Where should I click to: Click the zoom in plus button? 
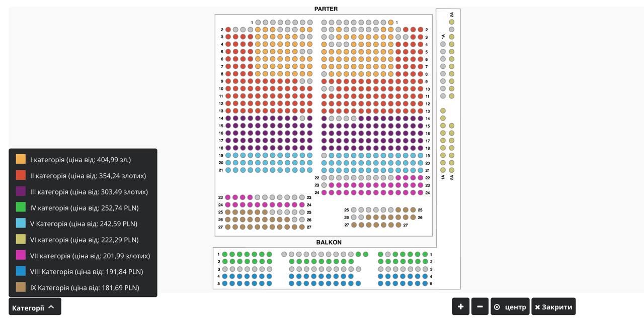coord(460,306)
